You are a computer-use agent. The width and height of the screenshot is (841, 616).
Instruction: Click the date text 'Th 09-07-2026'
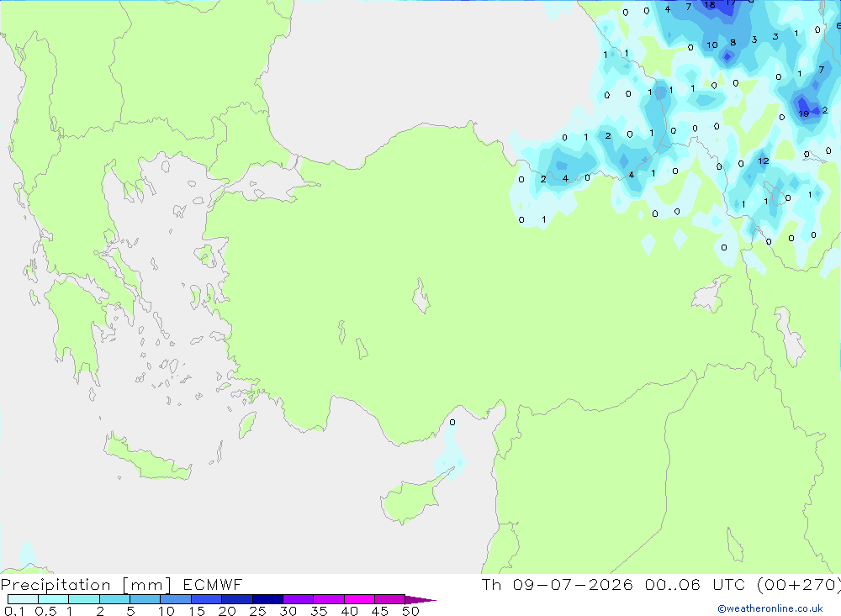click(x=557, y=584)
